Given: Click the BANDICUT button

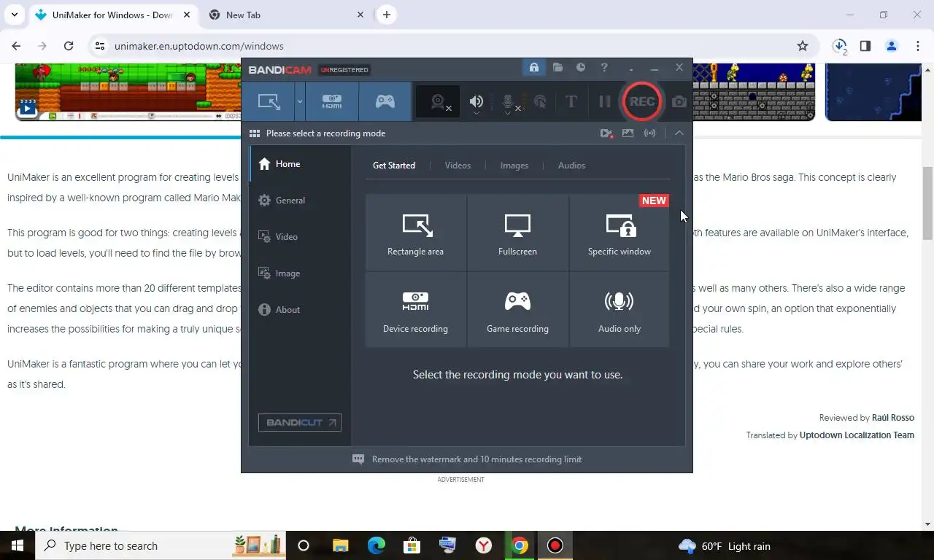Looking at the screenshot, I should click(x=300, y=422).
